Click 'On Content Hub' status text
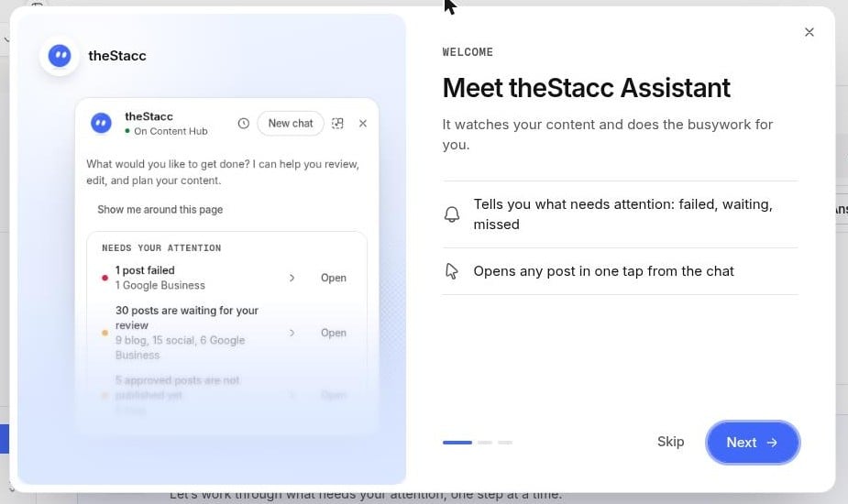Screen dimensions: 848x504 pos(171,131)
